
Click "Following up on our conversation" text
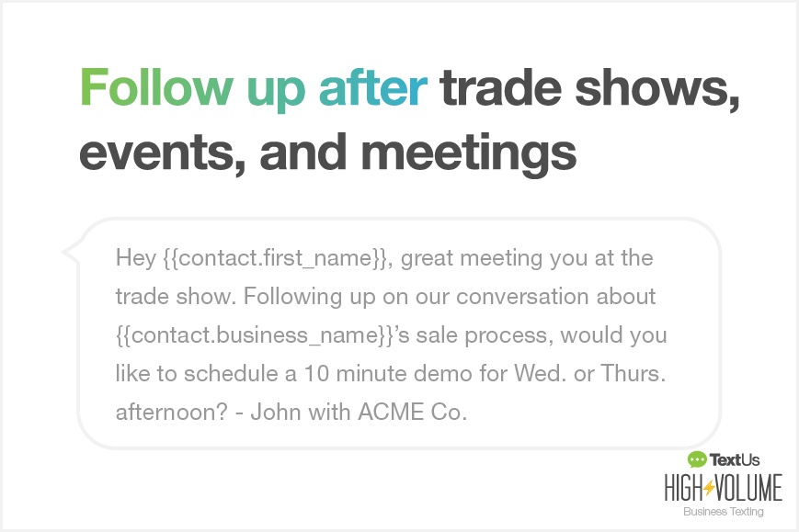[381, 297]
